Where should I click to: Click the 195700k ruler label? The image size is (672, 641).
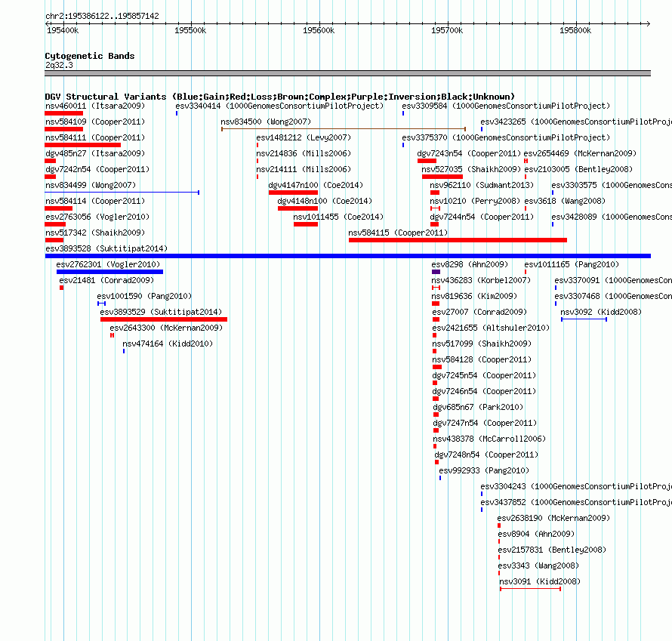(x=447, y=30)
